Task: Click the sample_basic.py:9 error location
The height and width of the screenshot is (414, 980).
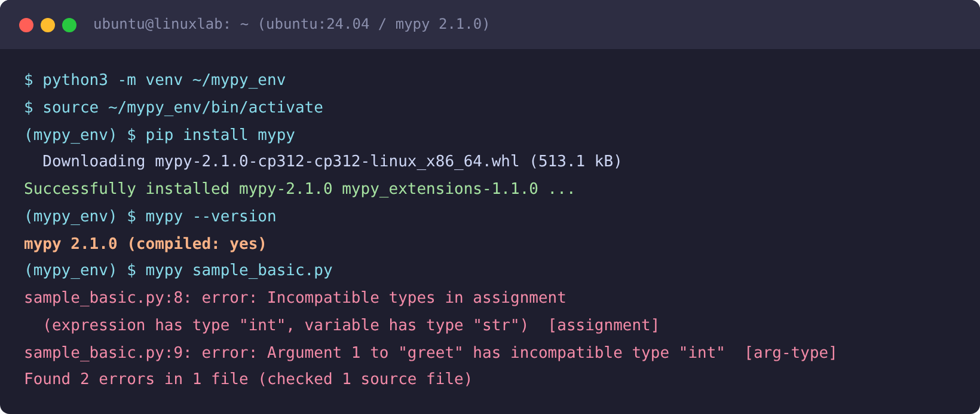Action: point(108,353)
